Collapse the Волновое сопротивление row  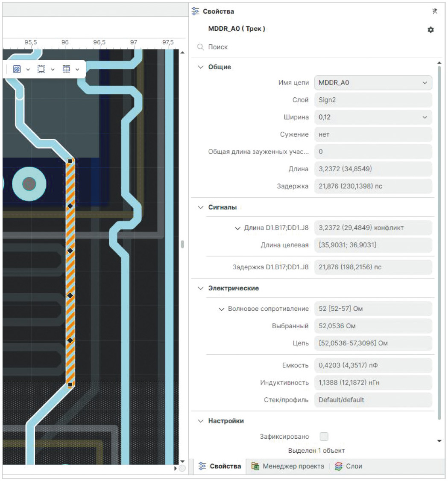(x=221, y=309)
